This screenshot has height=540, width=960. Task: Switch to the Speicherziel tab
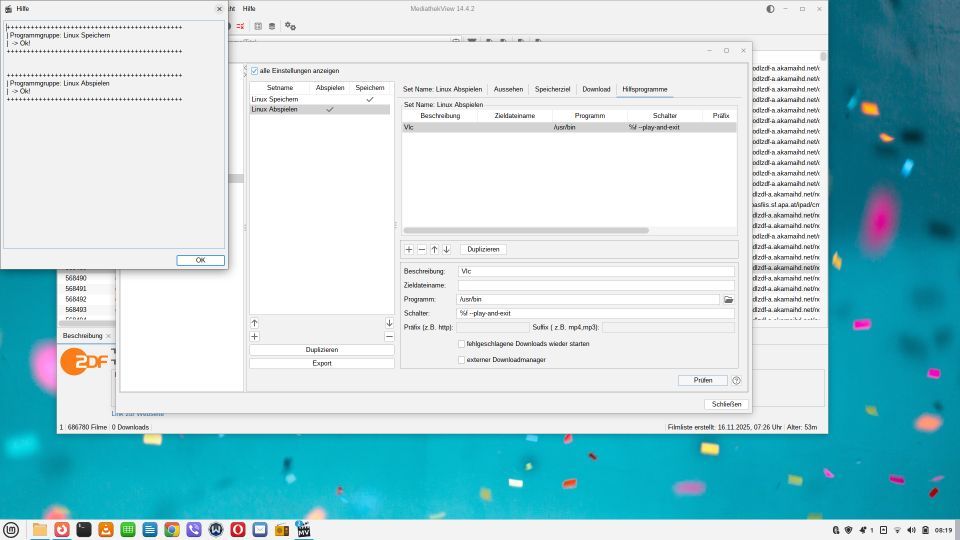point(552,89)
